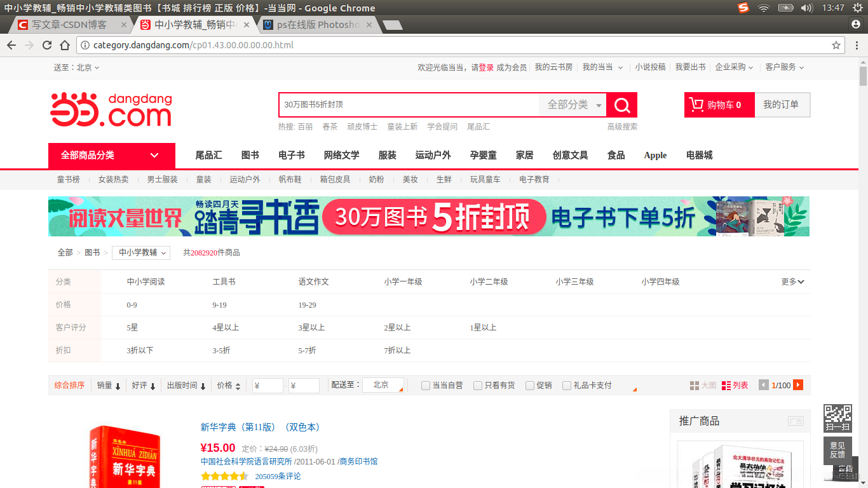
Task: Open the sound volume indicator
Action: 807,8
